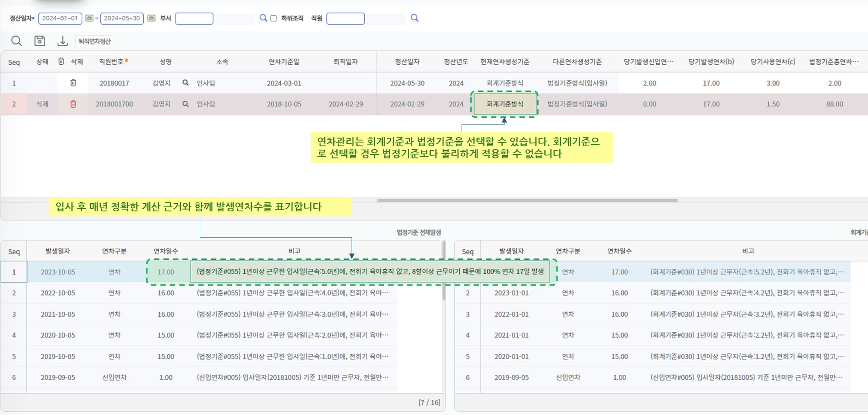Sort by 퇴직일자 column header
Image resolution: width=868 pixels, height=415 pixels.
click(346, 62)
